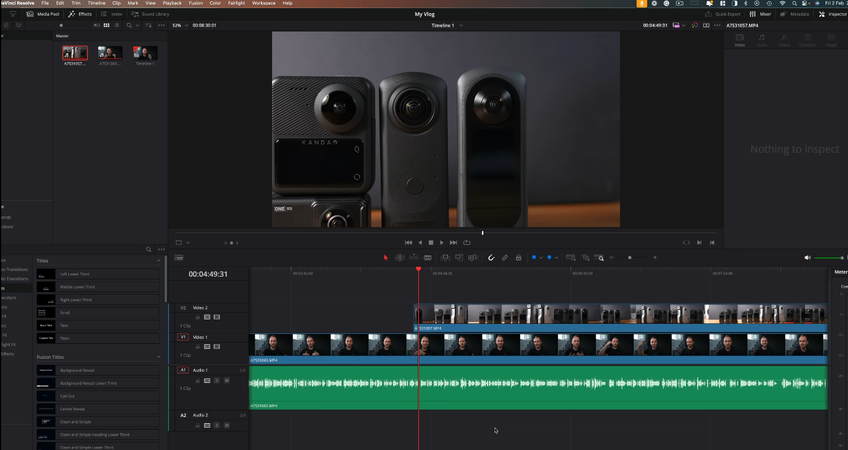Click the Overwrite Clip icon
The height and width of the screenshot is (450, 848).
[x=459, y=258]
